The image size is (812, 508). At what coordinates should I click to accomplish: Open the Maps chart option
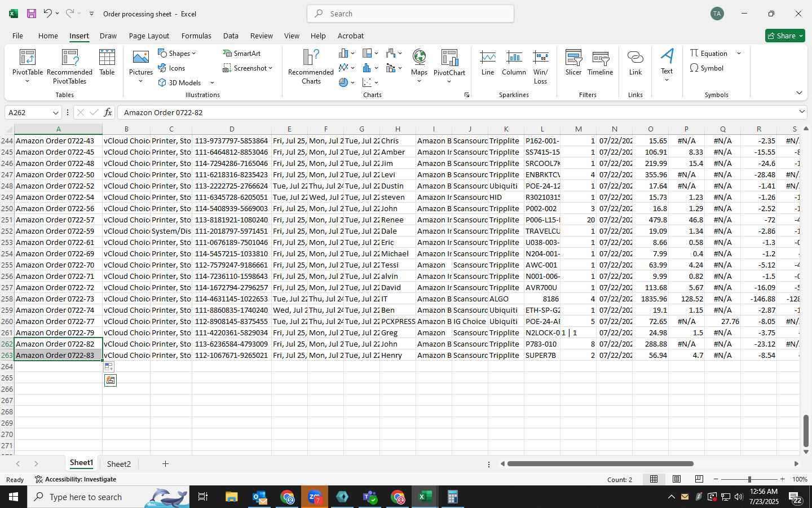click(419, 67)
